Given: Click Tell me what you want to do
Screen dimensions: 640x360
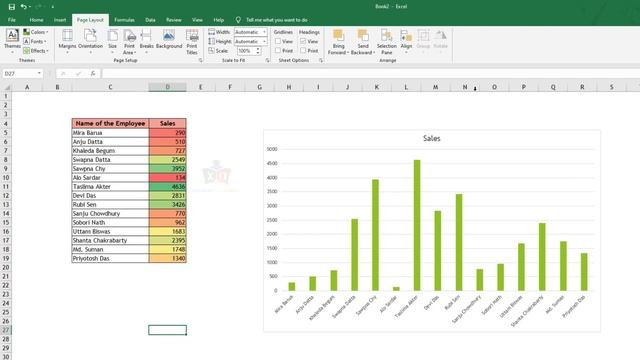Looking at the screenshot, I should point(277,20).
